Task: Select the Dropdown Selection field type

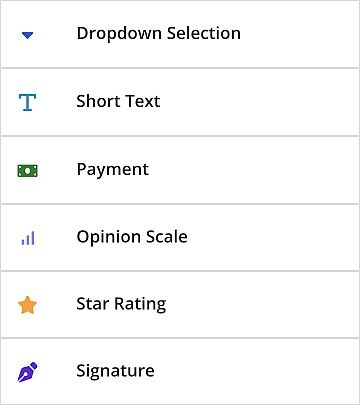Action: coord(180,34)
